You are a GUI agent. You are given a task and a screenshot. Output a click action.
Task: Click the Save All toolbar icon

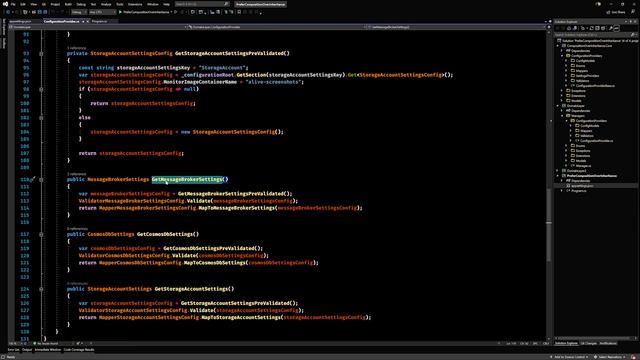[x=45, y=12]
